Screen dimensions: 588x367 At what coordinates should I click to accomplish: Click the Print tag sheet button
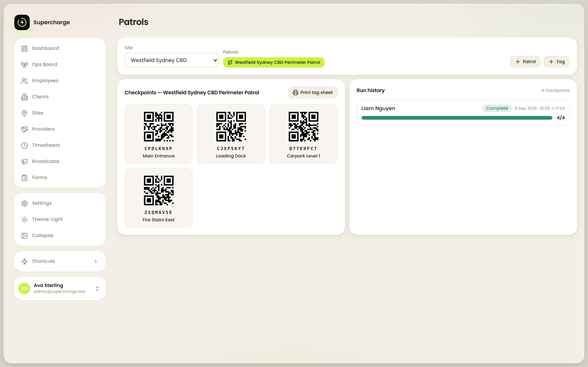(x=312, y=92)
